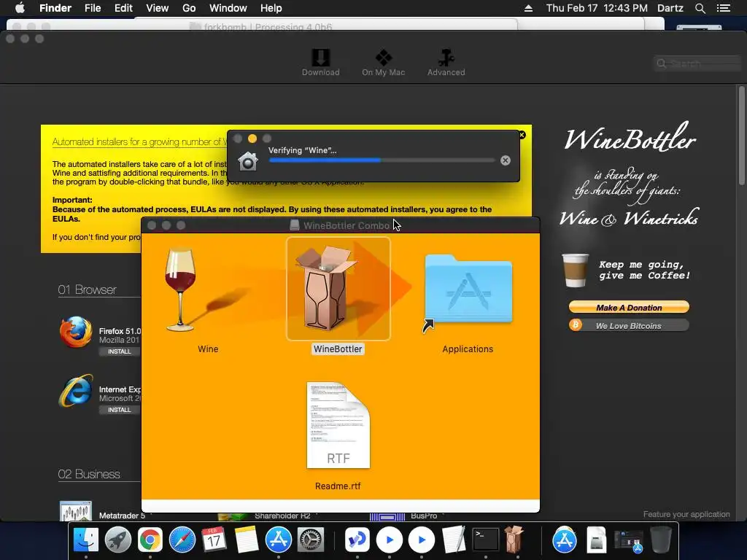This screenshot has width=747, height=560.
Task: Click the WineBottler box icon in Dock
Action: pos(514,539)
